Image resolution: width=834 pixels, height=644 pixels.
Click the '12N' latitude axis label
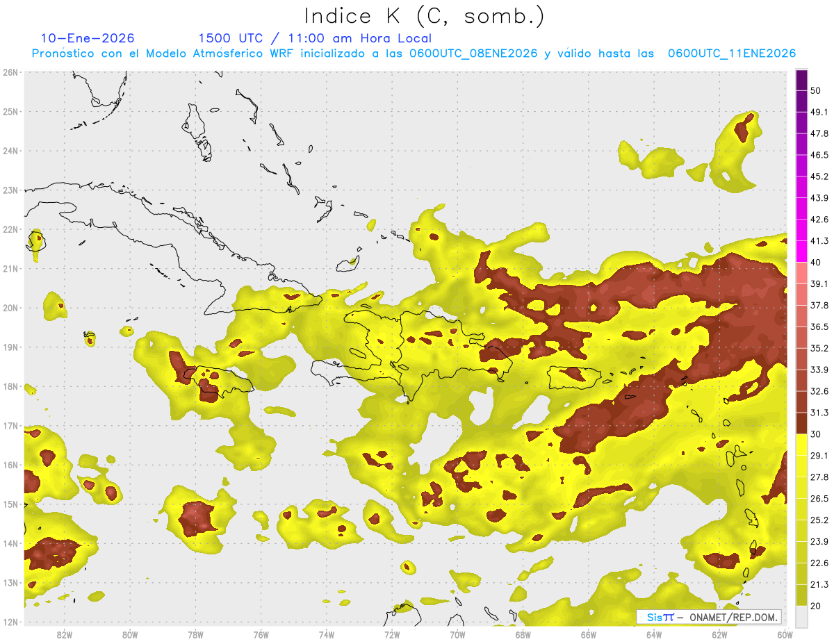[10, 622]
